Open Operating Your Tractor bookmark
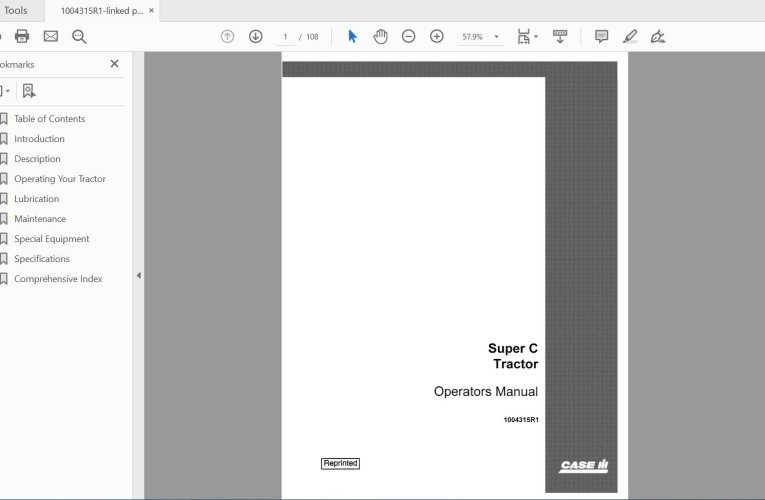This screenshot has width=765, height=500. (60, 179)
